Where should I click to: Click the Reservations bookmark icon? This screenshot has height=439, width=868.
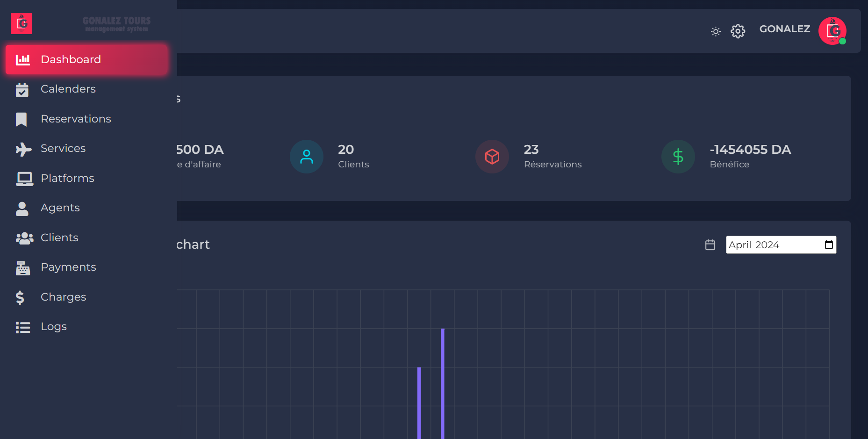pyautogui.click(x=22, y=119)
